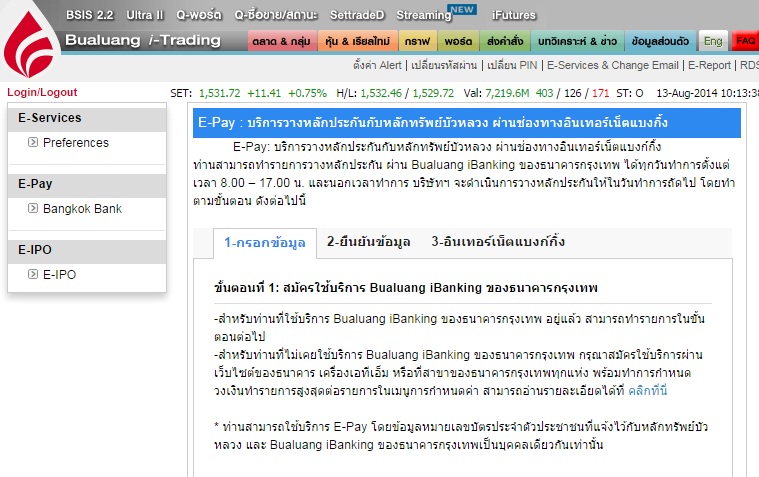Click decliners count 171
This screenshot has width=759, height=477.
click(600, 93)
